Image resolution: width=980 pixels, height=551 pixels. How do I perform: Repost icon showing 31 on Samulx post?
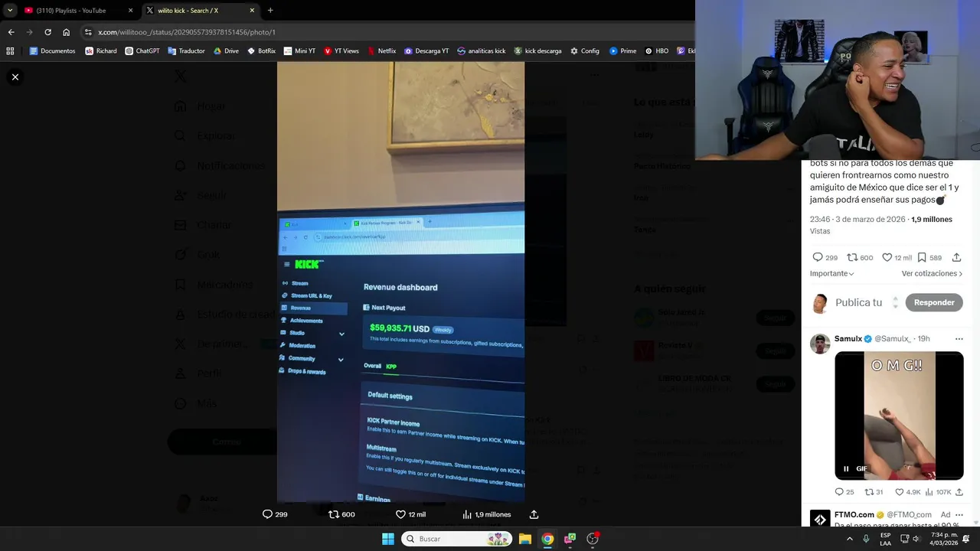[x=869, y=492]
